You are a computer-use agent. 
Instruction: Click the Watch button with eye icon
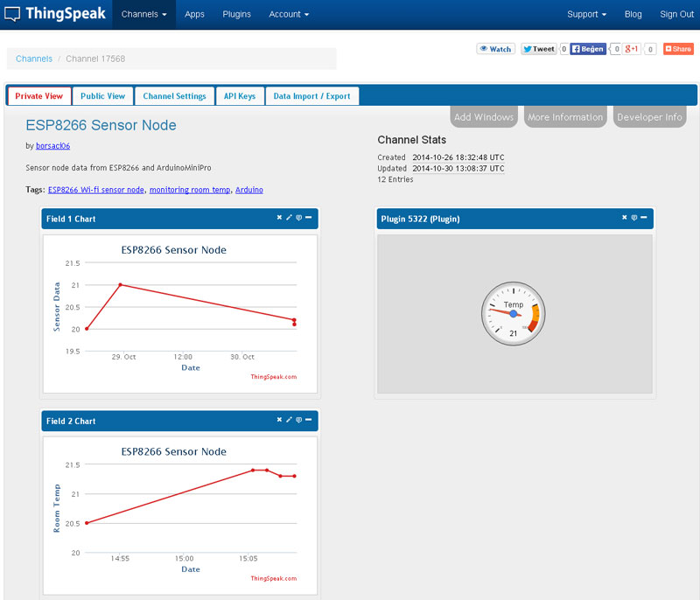click(495, 49)
